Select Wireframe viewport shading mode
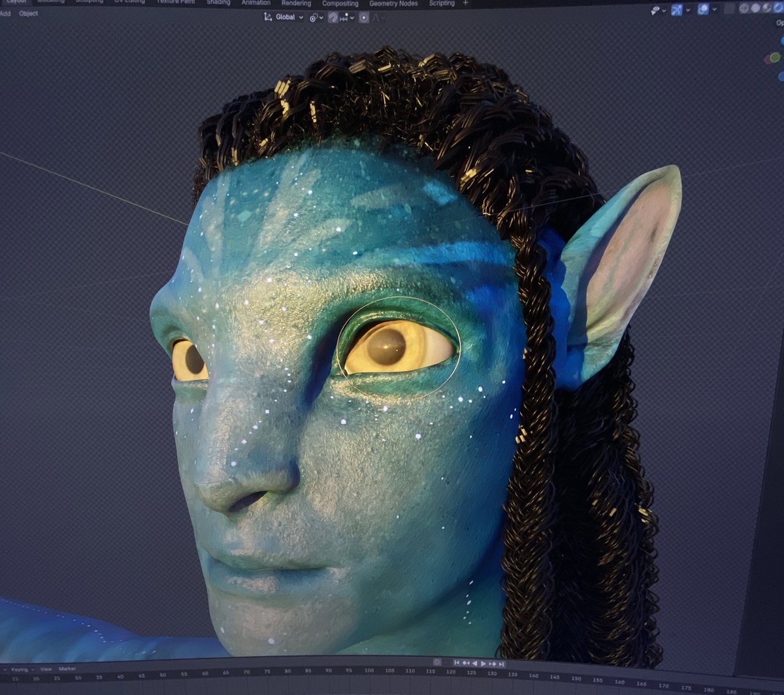 click(744, 8)
